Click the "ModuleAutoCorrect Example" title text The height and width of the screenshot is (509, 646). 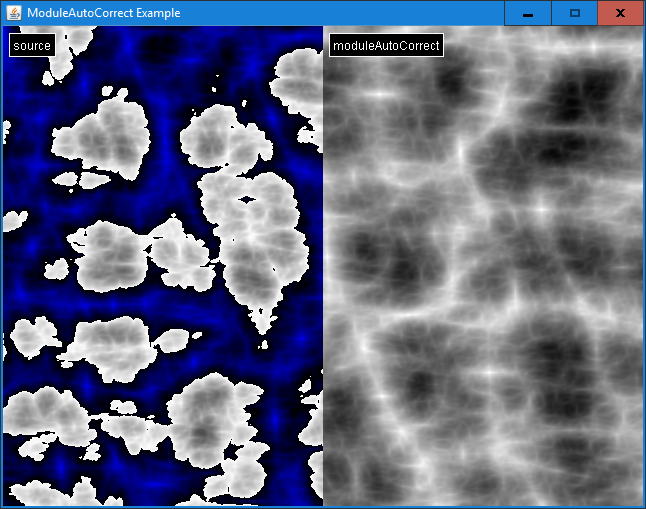(x=104, y=13)
